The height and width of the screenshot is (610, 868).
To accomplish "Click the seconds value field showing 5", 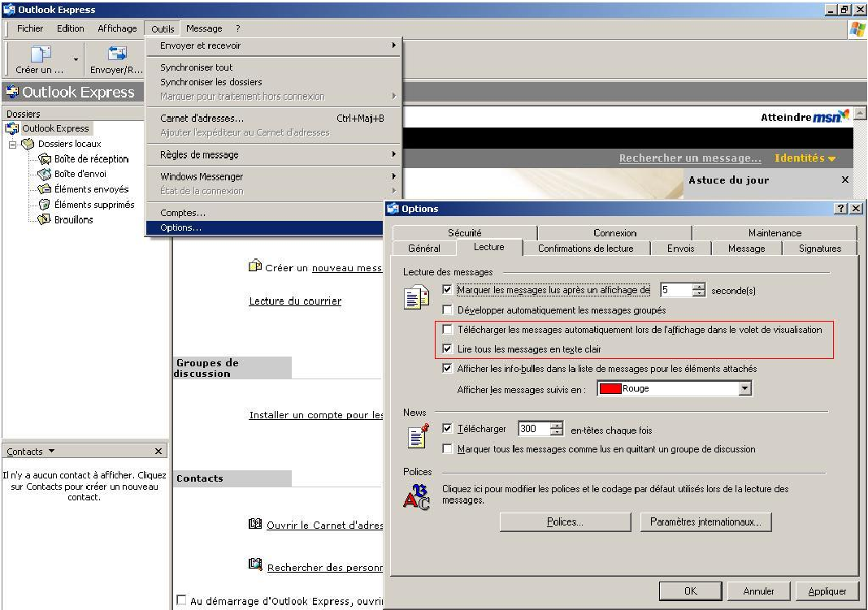I will click(x=676, y=290).
